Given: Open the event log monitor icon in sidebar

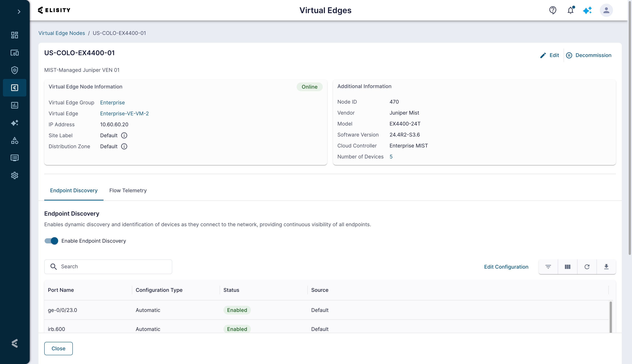Looking at the screenshot, I should [14, 158].
